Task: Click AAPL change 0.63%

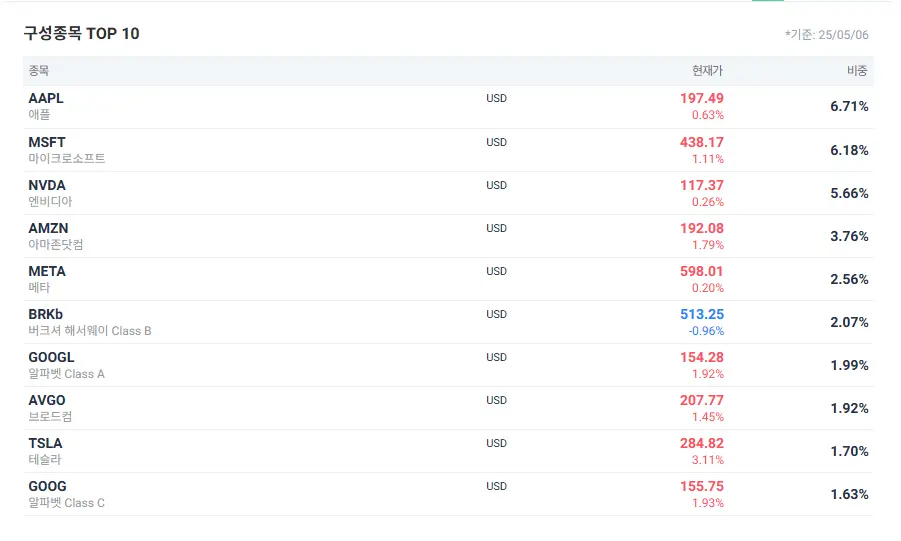Action: point(708,114)
